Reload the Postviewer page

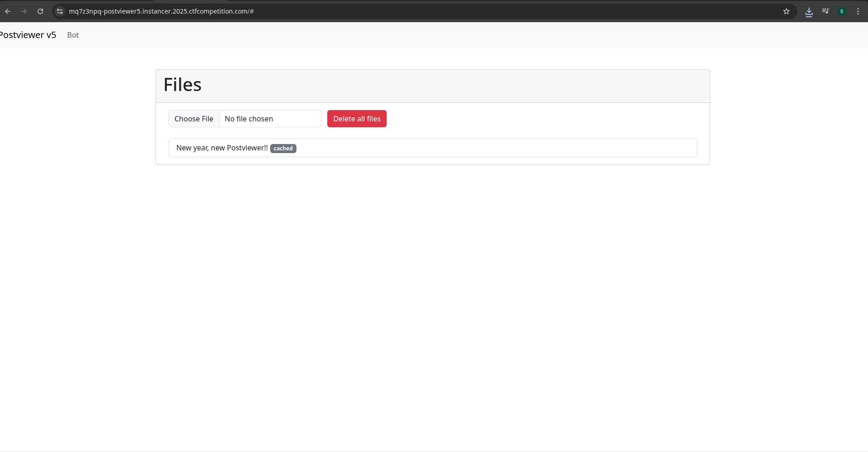(x=40, y=11)
